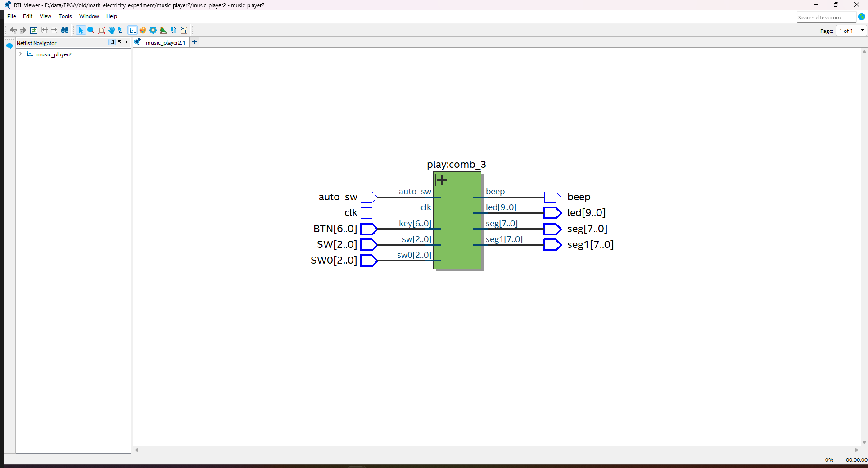Open the Edit menu
868x468 pixels.
coord(28,16)
